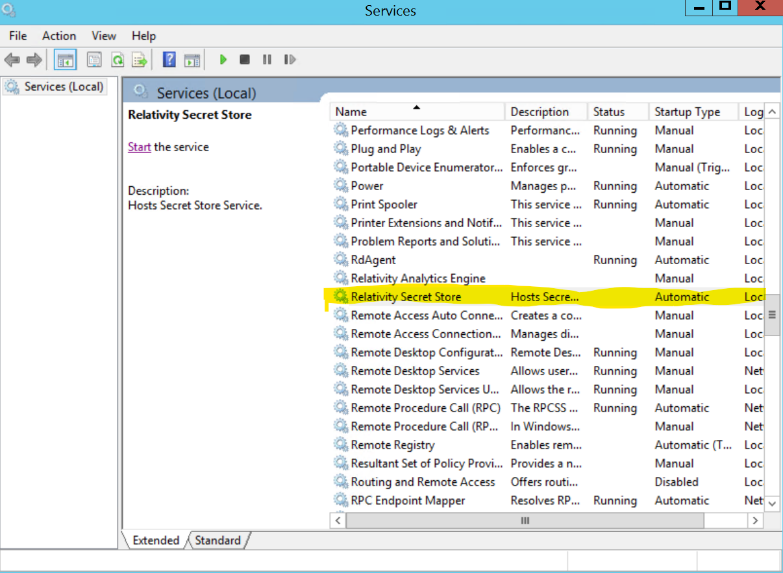Open the File menu
The width and height of the screenshot is (783, 573).
(18, 36)
